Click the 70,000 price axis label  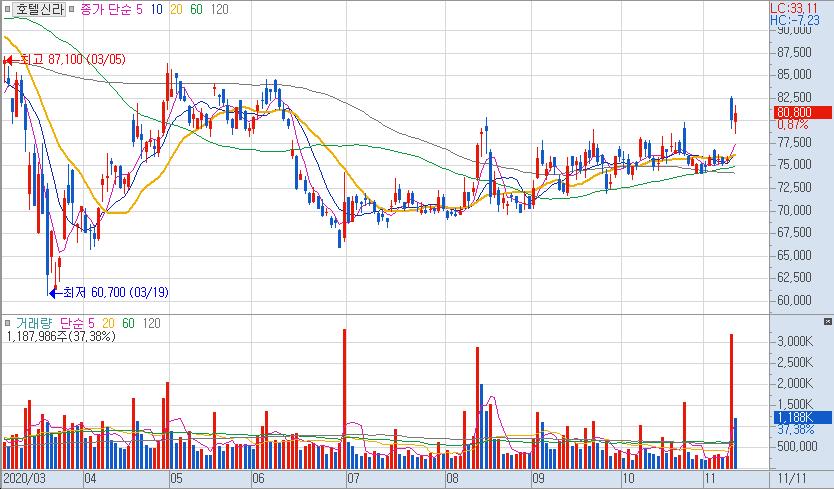794,210
